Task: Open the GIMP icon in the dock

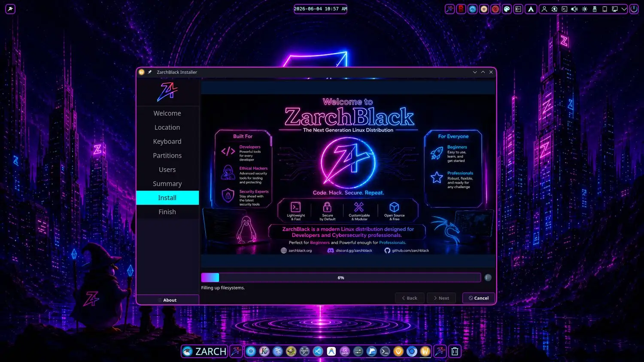Action: coord(291,351)
